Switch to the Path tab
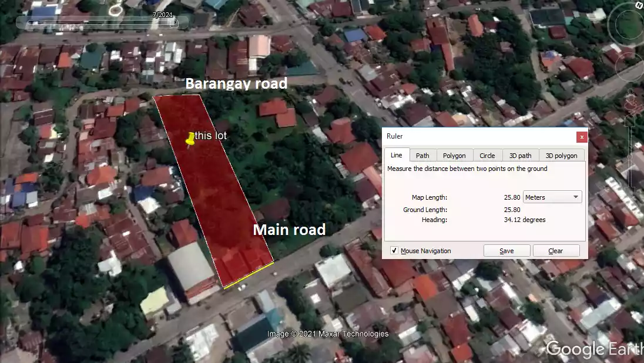Image resolution: width=644 pixels, height=363 pixels. pos(423,155)
